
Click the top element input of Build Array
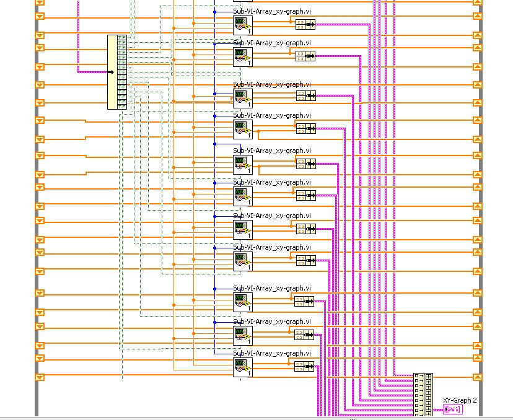pyautogui.click(x=418, y=376)
